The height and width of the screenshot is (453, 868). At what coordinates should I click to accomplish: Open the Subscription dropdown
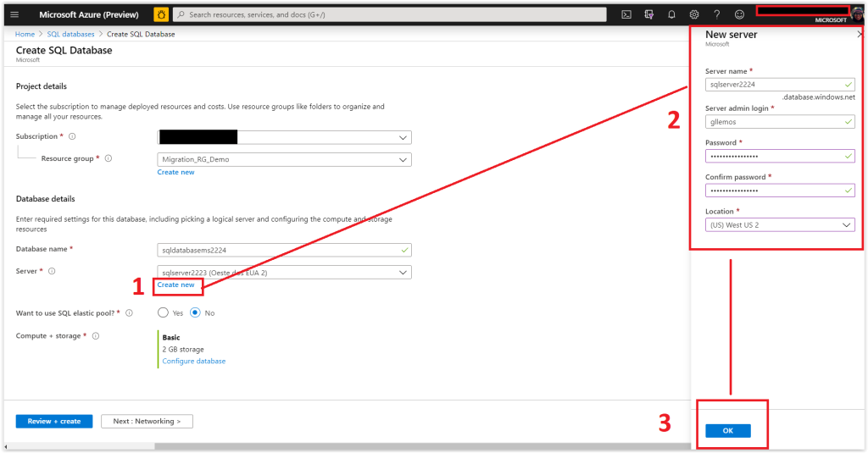click(284, 137)
